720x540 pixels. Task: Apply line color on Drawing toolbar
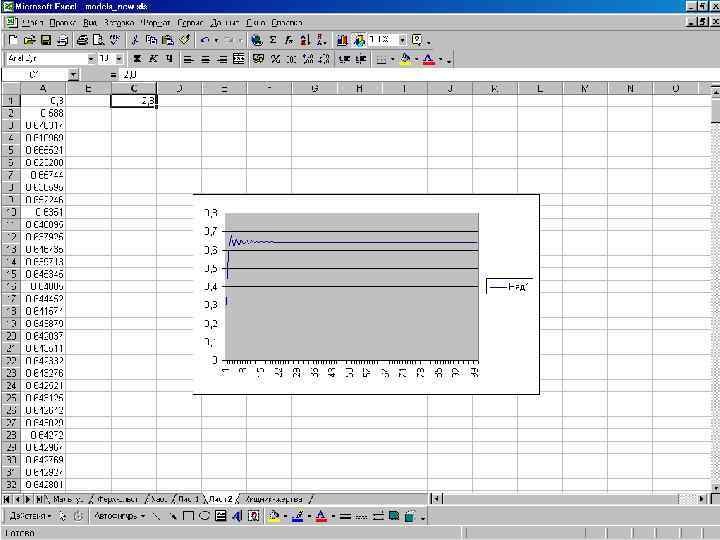(298, 516)
